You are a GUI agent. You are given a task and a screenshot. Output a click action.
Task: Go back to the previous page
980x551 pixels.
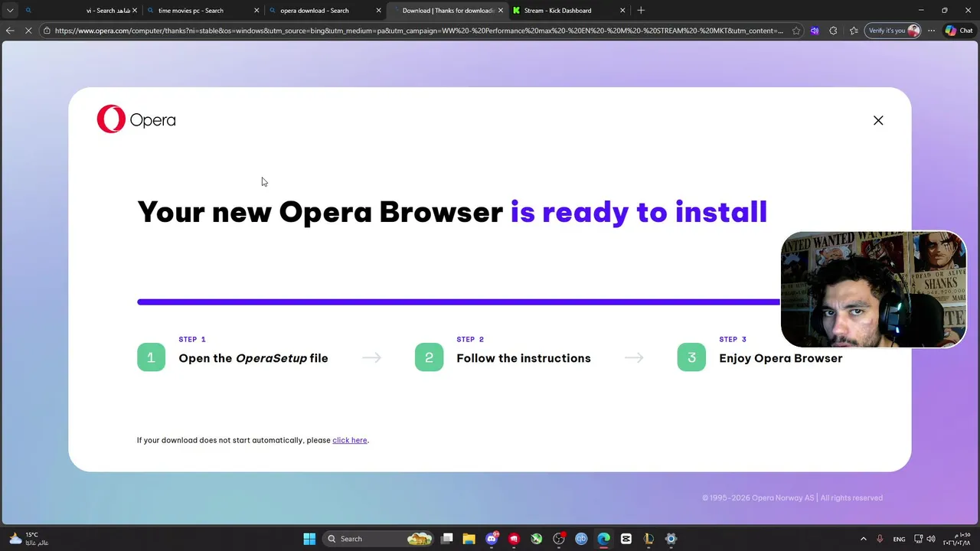[10, 31]
